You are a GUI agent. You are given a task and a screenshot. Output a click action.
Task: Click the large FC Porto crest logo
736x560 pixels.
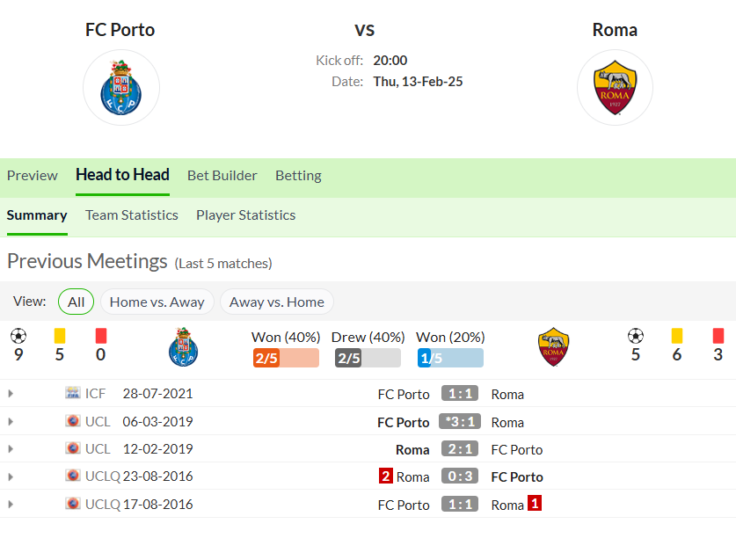click(121, 87)
